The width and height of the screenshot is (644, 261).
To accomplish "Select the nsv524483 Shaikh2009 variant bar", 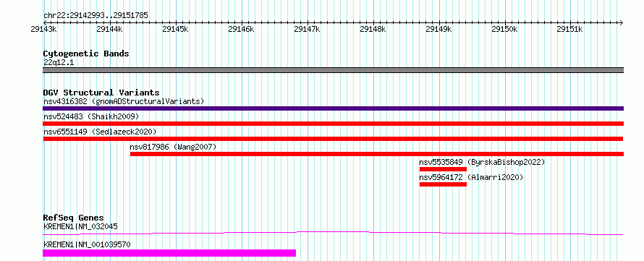I will [x=333, y=124].
